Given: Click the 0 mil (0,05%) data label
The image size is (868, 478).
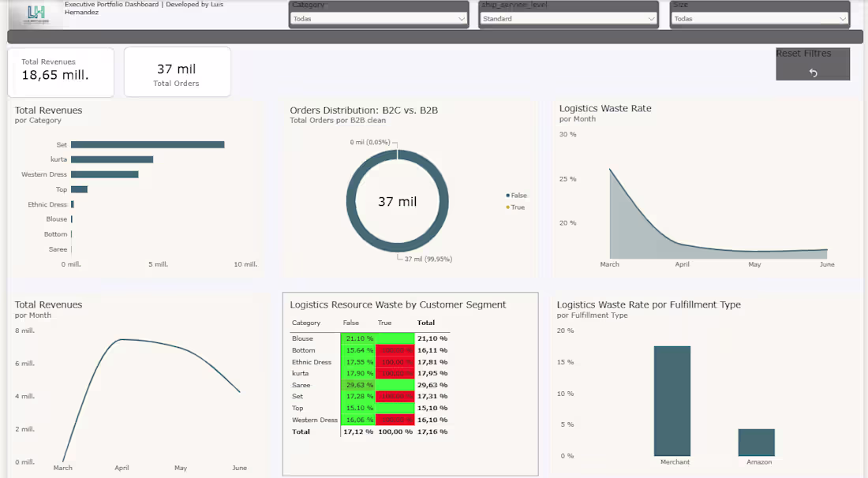Looking at the screenshot, I should click(x=370, y=142).
